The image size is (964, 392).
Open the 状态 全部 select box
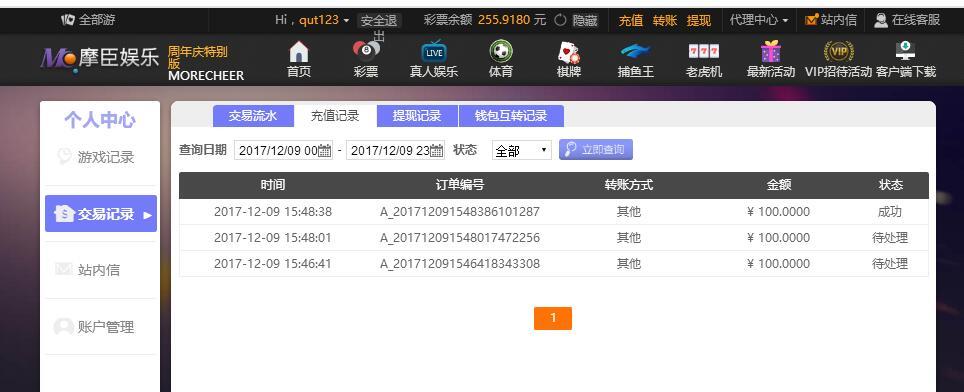click(x=521, y=151)
